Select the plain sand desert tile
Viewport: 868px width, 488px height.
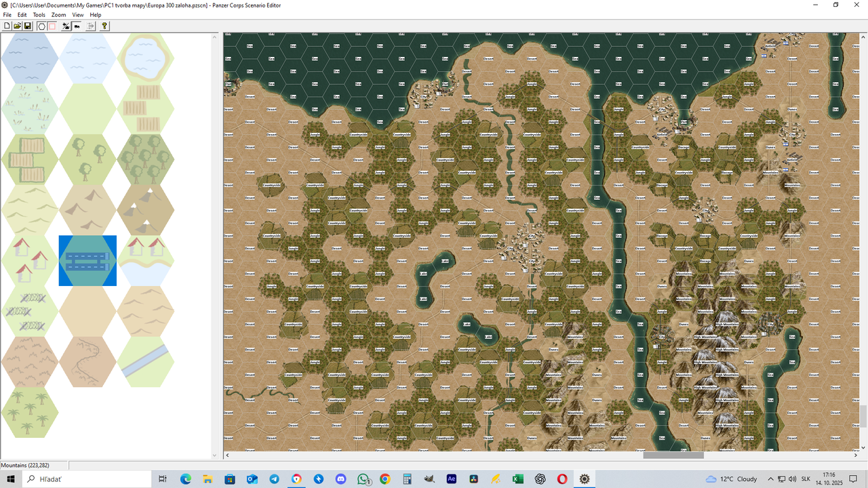87,311
